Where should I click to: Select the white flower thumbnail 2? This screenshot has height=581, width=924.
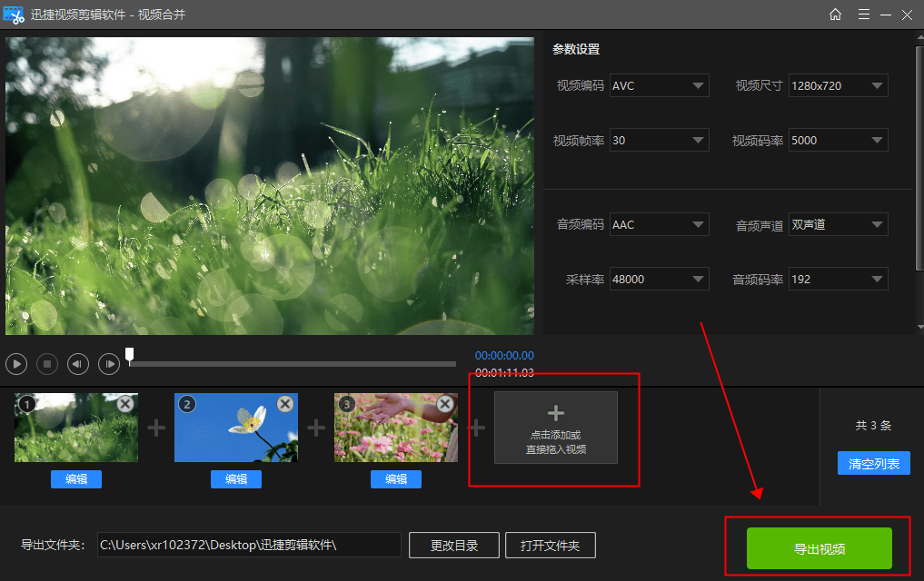click(x=236, y=428)
